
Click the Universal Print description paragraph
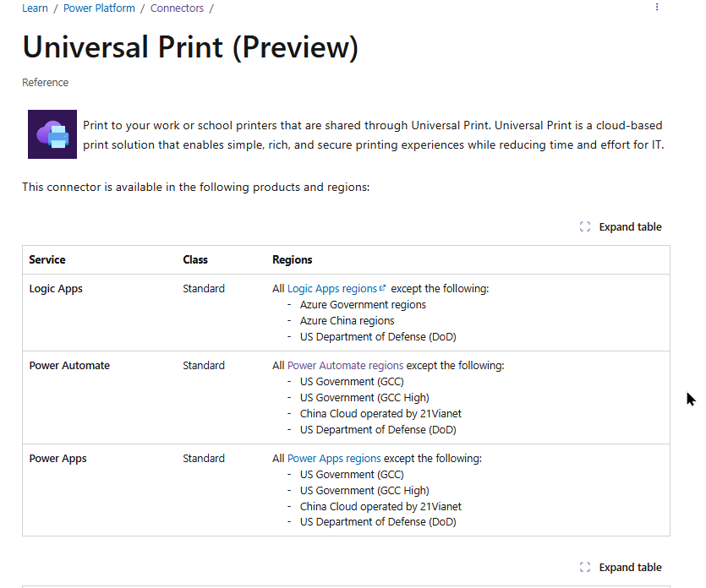point(373,135)
